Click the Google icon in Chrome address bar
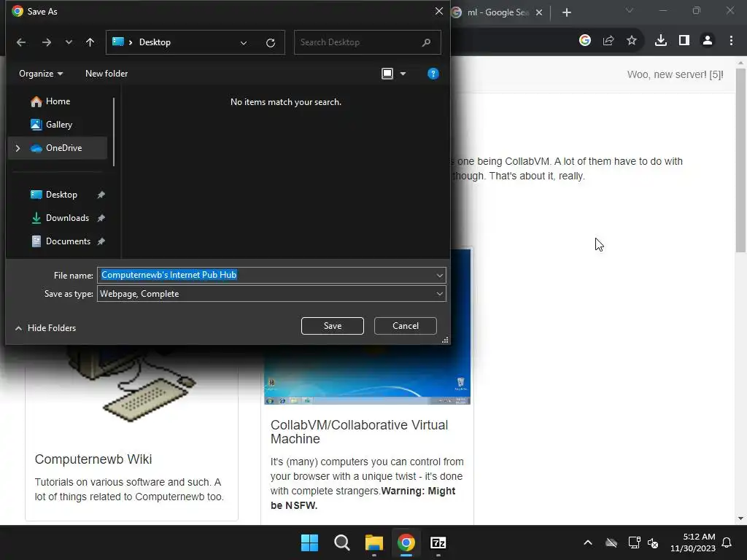 [585, 41]
